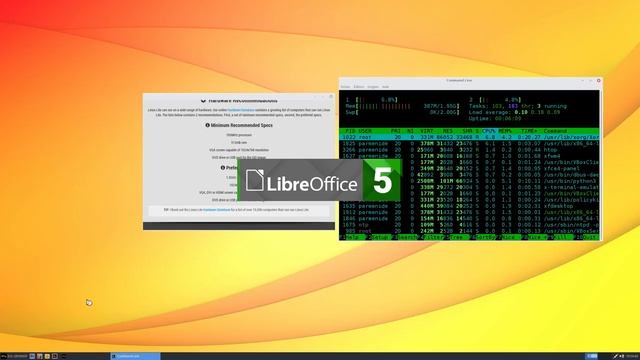
Task: Sort htop by TIME+ column header
Action: pos(530,131)
